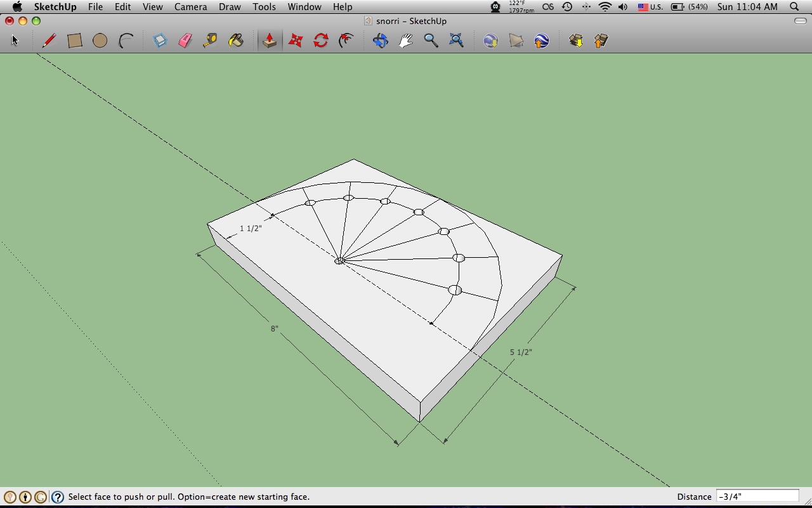Activate the Circle tool
Viewport: 812px width, 508px height.
pyautogui.click(x=100, y=41)
